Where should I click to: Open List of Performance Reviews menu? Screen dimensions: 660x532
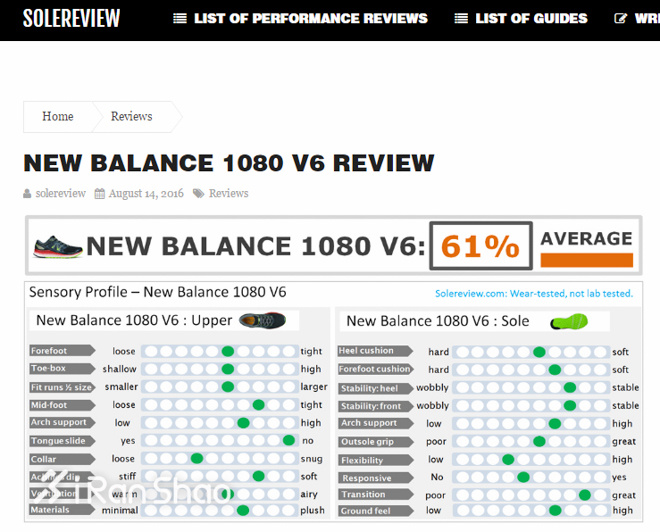[309, 19]
